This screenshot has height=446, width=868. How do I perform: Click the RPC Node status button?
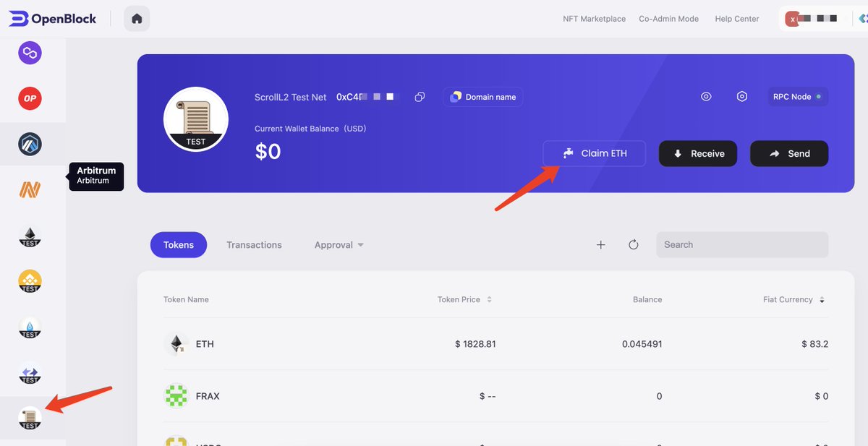pyautogui.click(x=799, y=97)
